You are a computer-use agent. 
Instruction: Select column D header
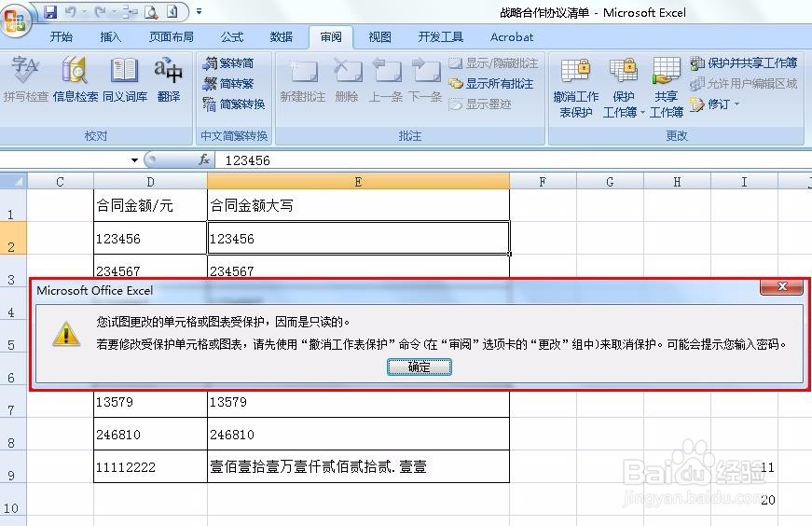point(150,182)
